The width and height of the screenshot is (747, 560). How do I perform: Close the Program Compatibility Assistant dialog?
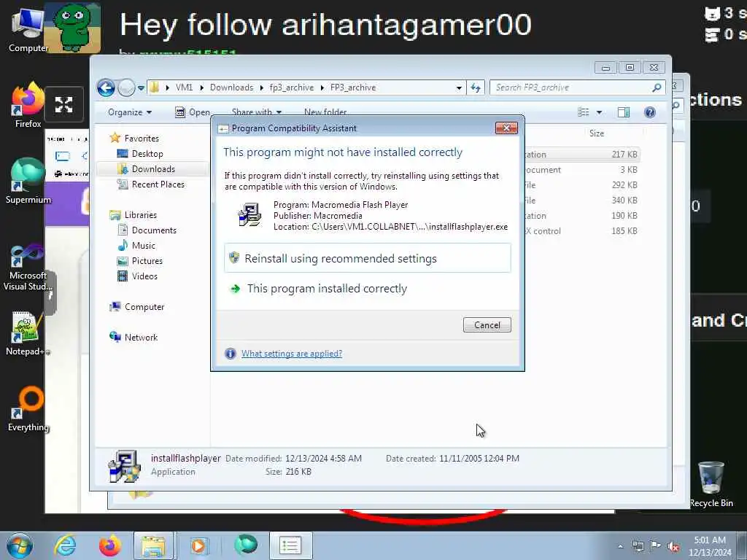coord(506,128)
